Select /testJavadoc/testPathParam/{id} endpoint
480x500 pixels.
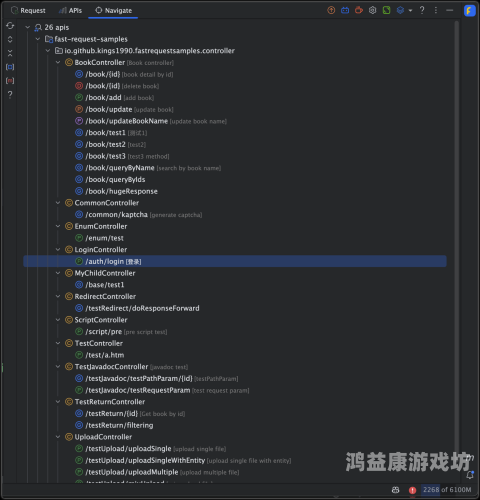[x=157, y=378]
